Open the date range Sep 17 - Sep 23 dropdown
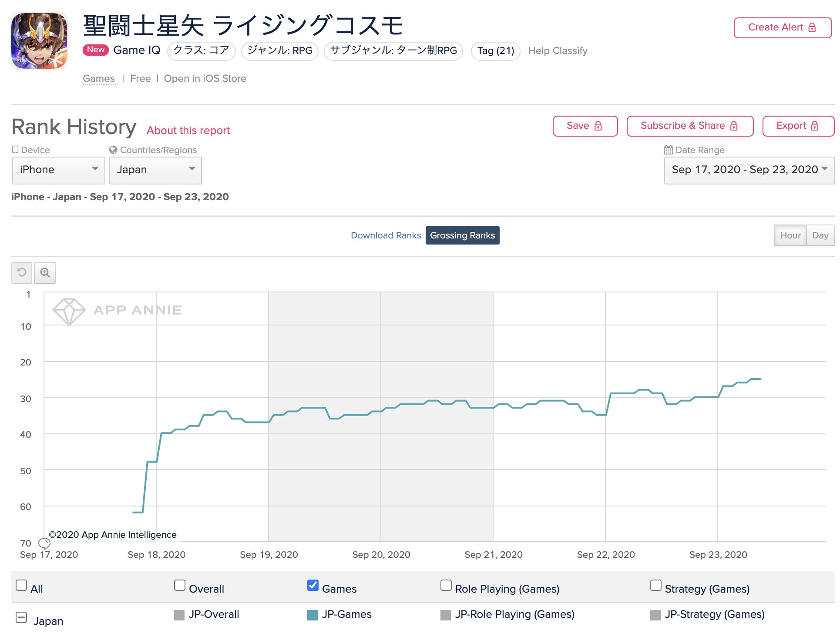 pos(749,170)
